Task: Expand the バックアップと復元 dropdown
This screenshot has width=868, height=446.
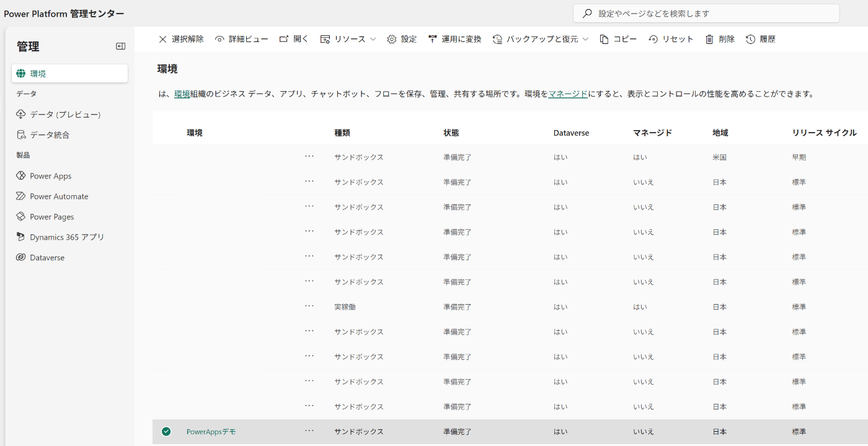Action: point(541,39)
